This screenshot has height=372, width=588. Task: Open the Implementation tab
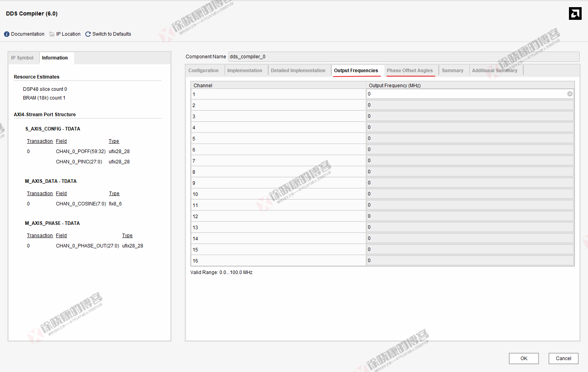click(244, 71)
